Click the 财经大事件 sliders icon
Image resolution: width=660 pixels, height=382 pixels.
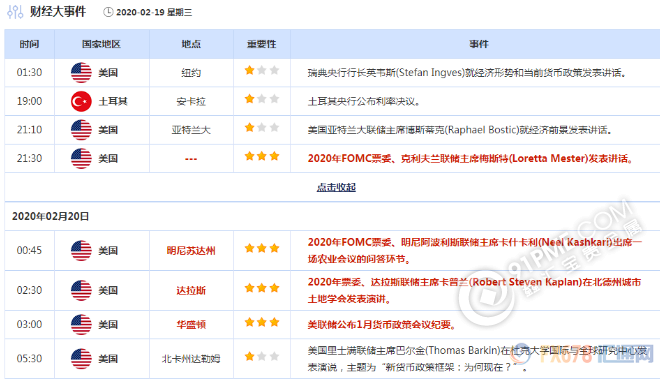[15, 12]
